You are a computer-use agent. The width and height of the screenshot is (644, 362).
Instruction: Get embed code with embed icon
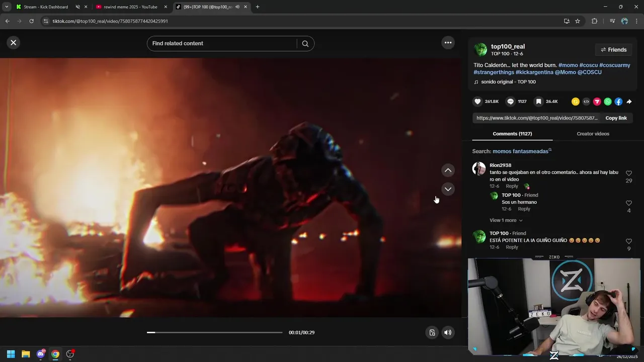coord(586,102)
